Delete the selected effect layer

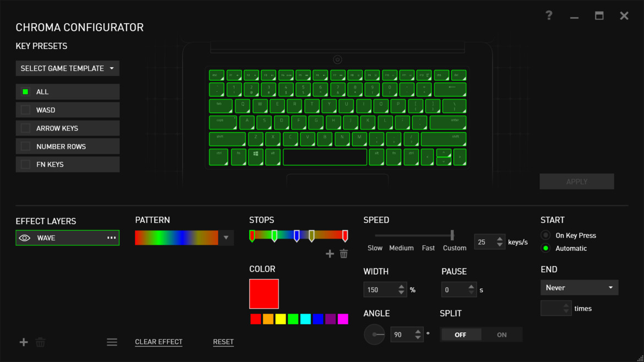[x=40, y=342]
